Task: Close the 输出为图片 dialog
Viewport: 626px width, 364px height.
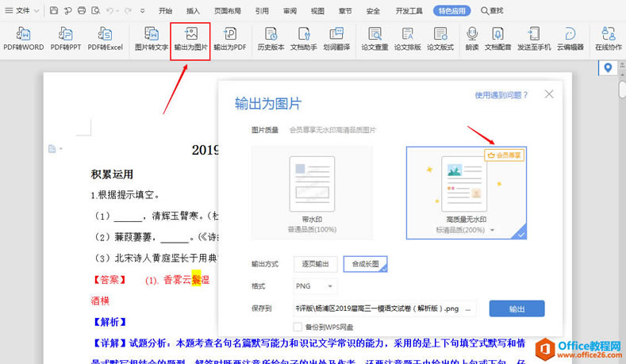Action: (x=549, y=94)
